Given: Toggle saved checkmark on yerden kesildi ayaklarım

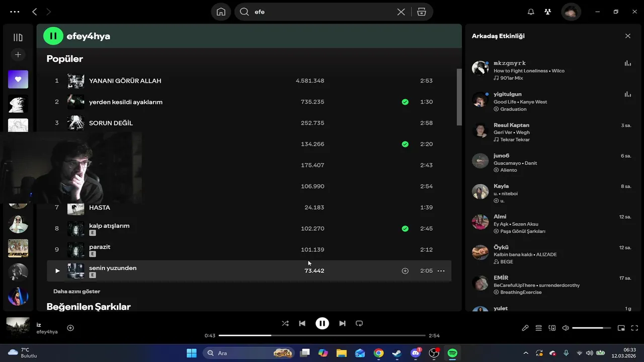Looking at the screenshot, I should click(x=405, y=102).
